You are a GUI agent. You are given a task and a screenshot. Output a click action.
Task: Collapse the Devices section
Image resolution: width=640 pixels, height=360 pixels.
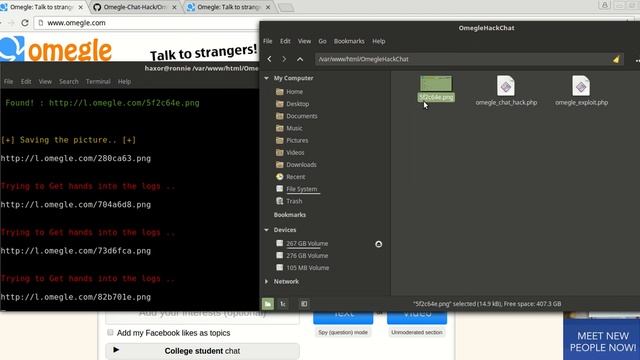(x=267, y=230)
